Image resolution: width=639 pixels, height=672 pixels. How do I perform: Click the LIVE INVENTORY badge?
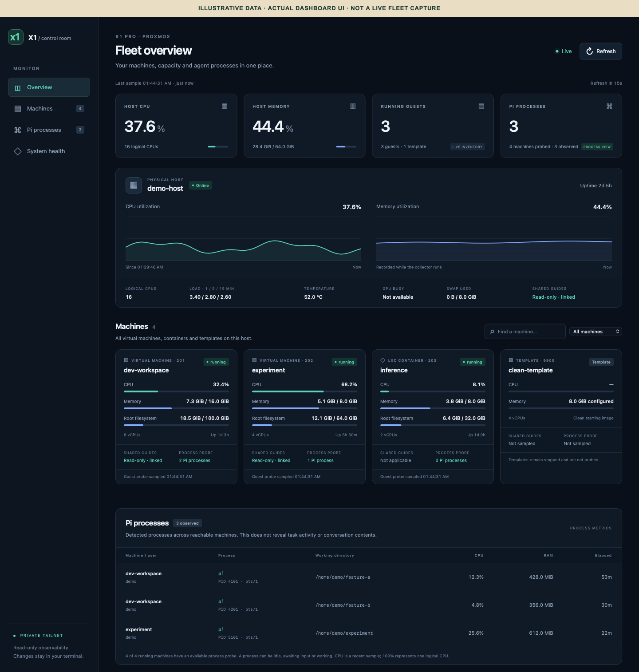click(x=467, y=147)
